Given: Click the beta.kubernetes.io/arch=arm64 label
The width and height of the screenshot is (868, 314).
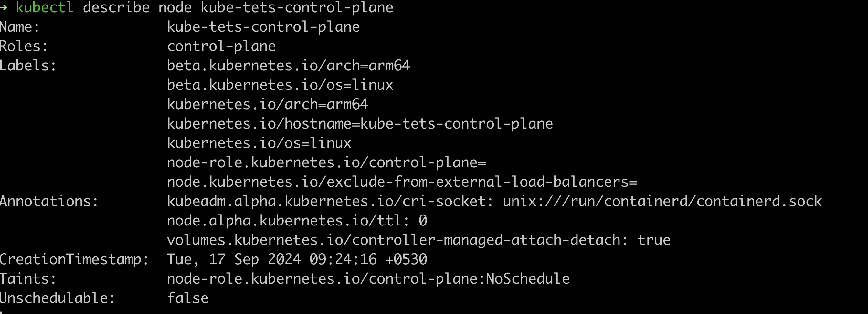Looking at the screenshot, I should 289,66.
